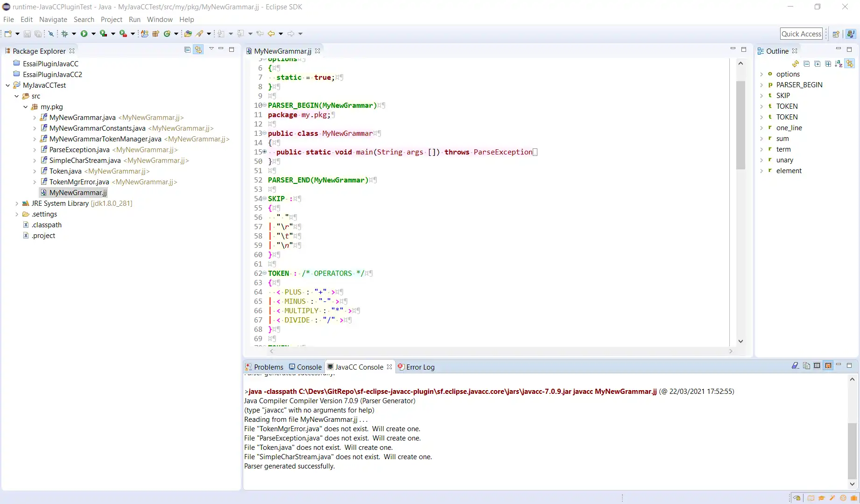Click Collapse All in Package Explorer
The width and height of the screenshot is (860, 504).
click(187, 49)
